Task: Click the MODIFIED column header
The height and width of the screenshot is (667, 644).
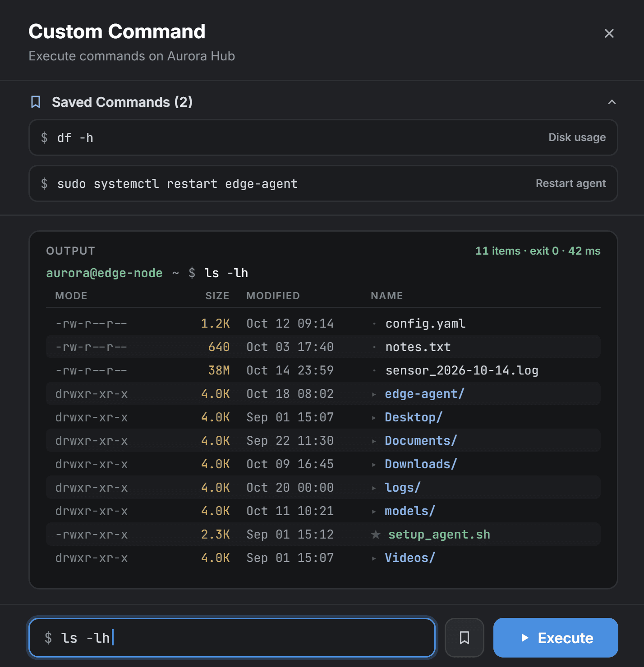Action: [x=273, y=296]
